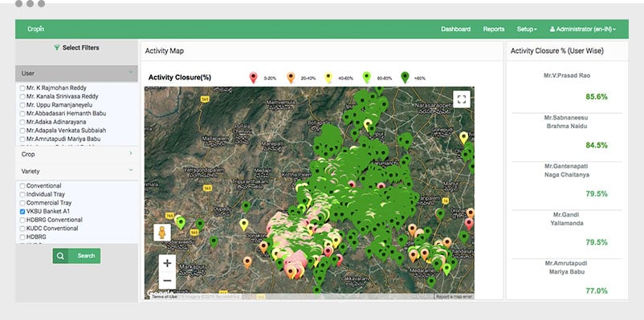Click the Mr.V.Prasad Rao closure entry
This screenshot has height=320, width=644.
pyautogui.click(x=567, y=76)
